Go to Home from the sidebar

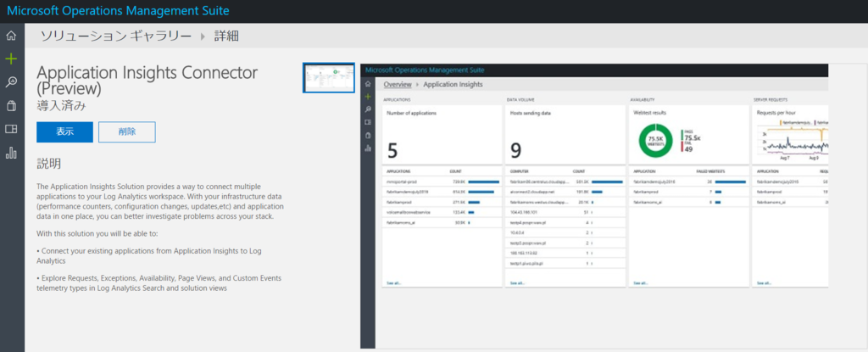11,36
